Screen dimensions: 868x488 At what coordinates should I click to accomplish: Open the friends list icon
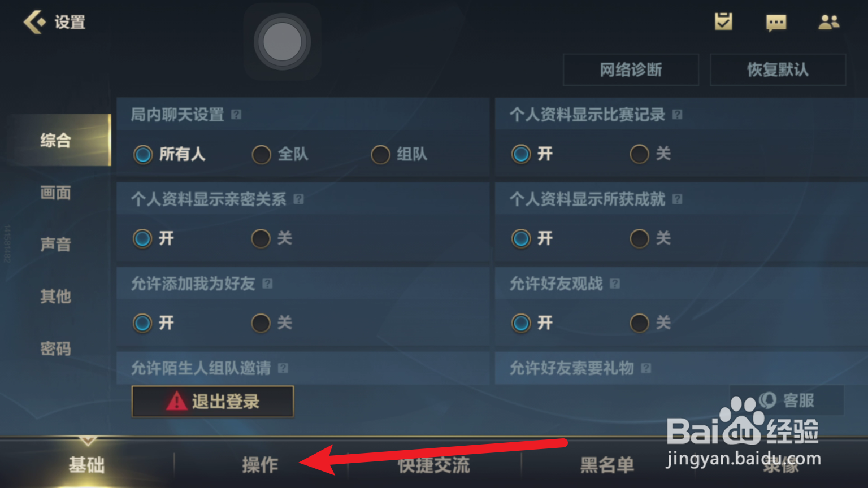[829, 22]
